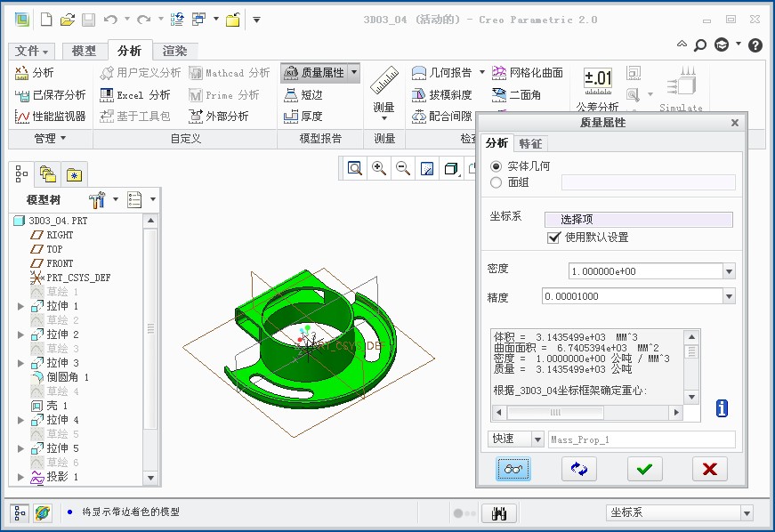
Task: Click the Mass_Prop_1 name input field
Action: (x=642, y=439)
